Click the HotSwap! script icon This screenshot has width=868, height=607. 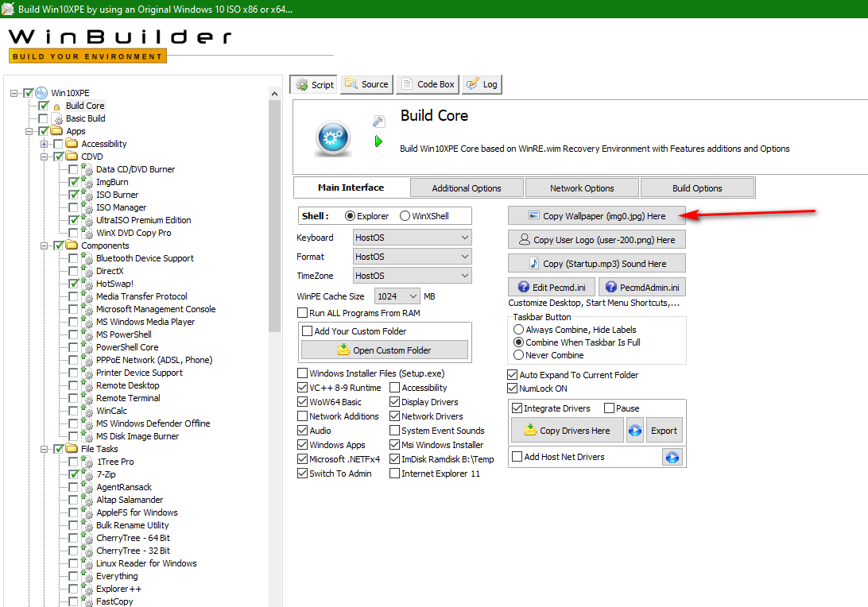click(x=87, y=284)
